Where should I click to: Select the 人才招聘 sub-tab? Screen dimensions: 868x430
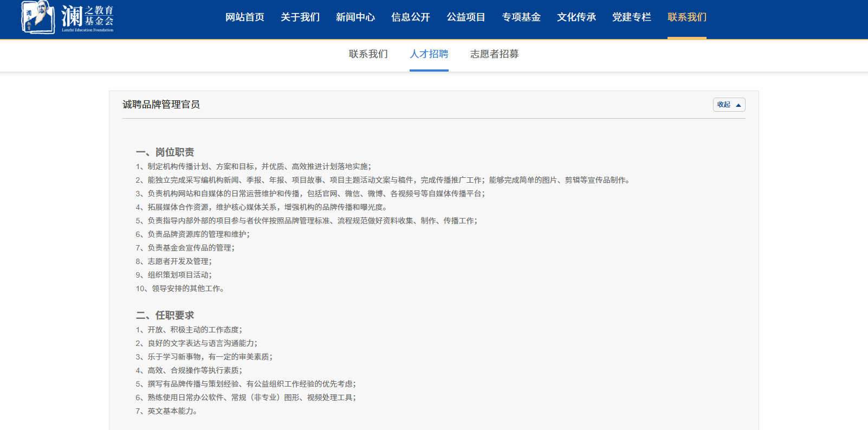(429, 54)
